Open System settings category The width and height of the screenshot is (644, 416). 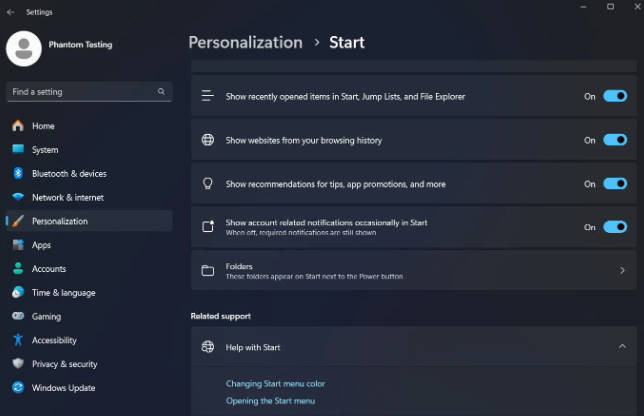click(x=89, y=150)
